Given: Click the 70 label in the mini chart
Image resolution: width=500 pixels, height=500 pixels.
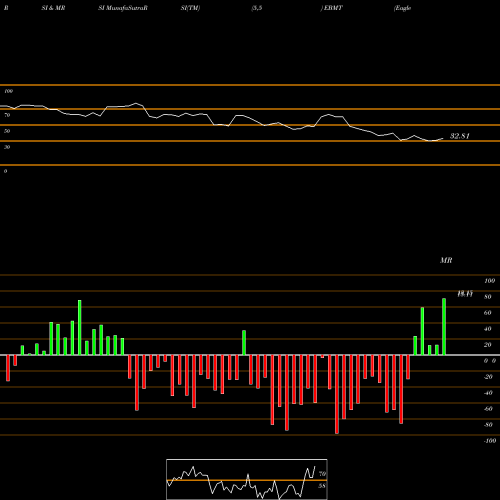Looking at the screenshot, I should point(322,474).
